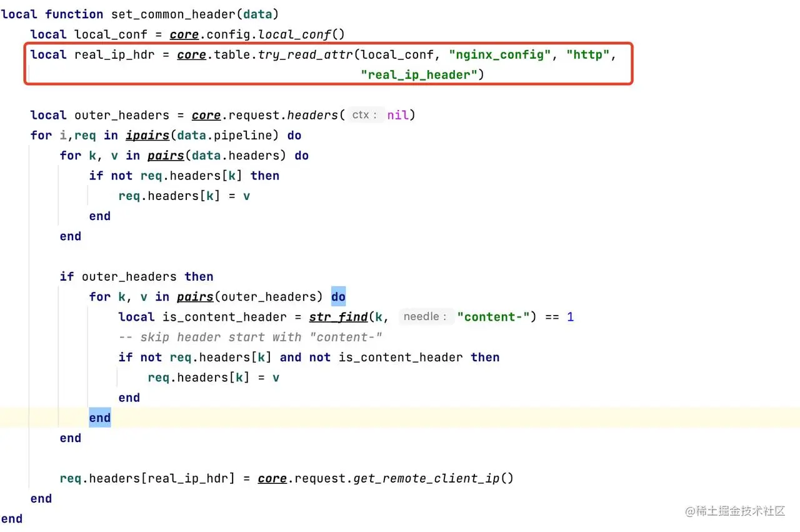The width and height of the screenshot is (800, 532).
Task: Click the highlighted 'end' keyword
Action: pos(100,418)
